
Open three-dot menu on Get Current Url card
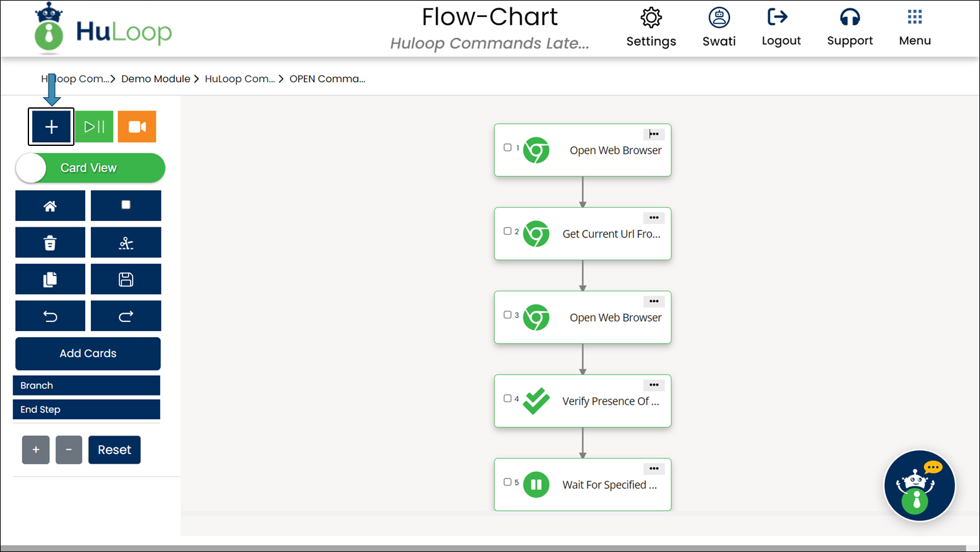(x=654, y=218)
